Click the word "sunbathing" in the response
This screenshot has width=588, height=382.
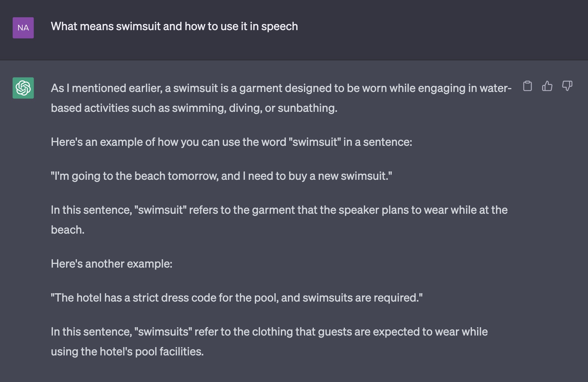(x=307, y=108)
